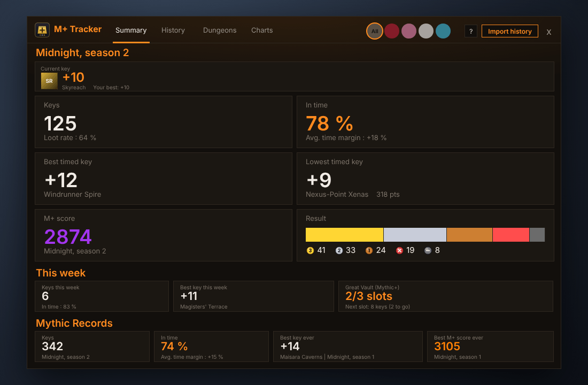588x385 pixels.
Task: Click the M+ score 2874
Action: click(x=68, y=237)
